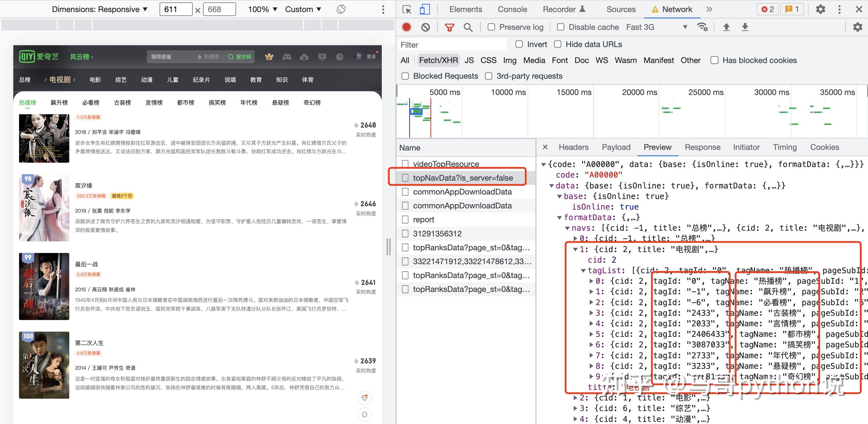Image resolution: width=868 pixels, height=424 pixels.
Task: Select the videoTopResource request row
Action: [x=466, y=163]
